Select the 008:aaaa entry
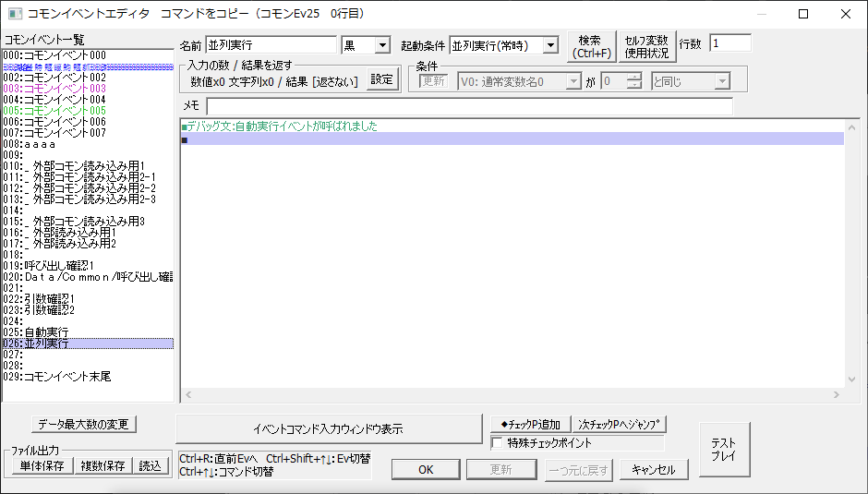Screen dimensions: 868x494 click(x=88, y=144)
